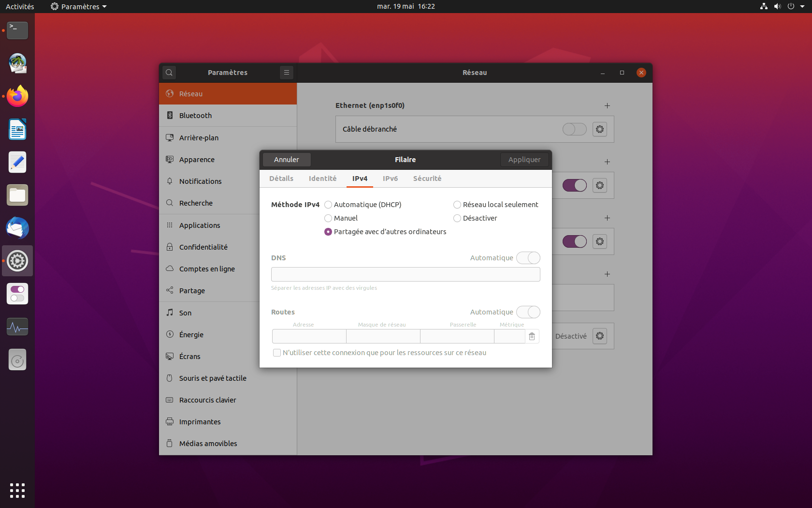Click the delete route trash icon

click(532, 336)
